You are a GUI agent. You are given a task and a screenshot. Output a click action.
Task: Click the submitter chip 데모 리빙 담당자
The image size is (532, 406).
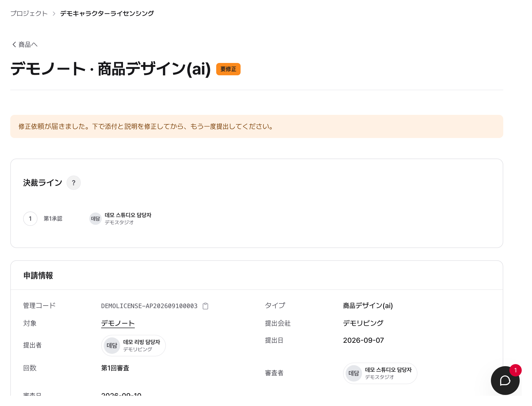(133, 345)
